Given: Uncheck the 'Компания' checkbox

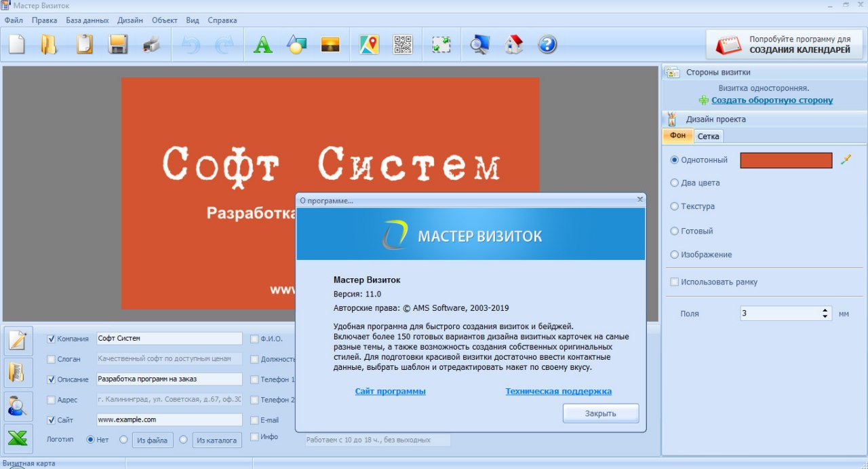Looking at the screenshot, I should click(52, 339).
